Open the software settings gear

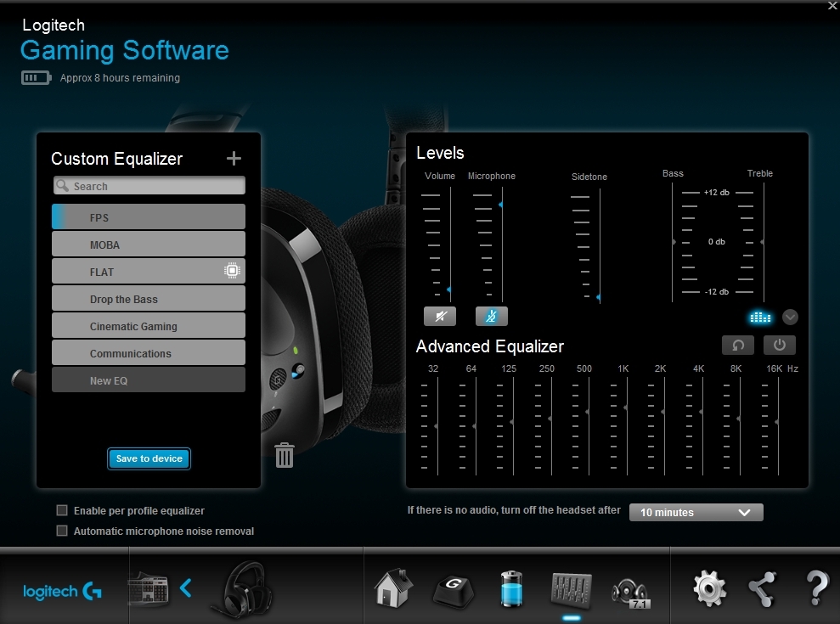pyautogui.click(x=710, y=588)
